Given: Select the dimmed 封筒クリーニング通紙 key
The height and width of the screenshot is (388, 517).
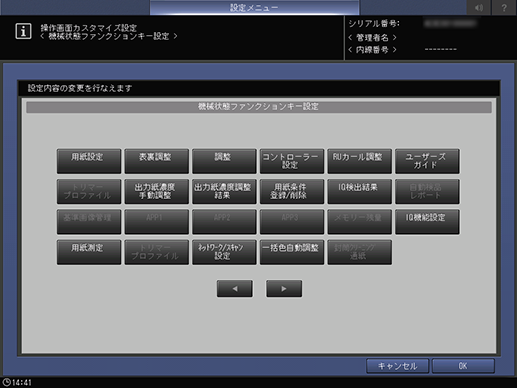Looking at the screenshot, I should [360, 252].
